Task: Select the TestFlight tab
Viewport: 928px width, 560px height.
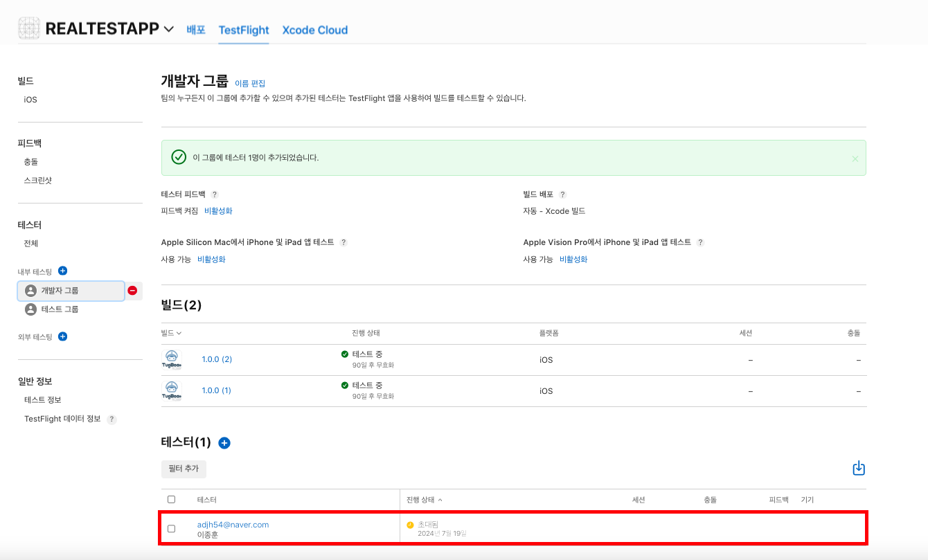Action: click(x=244, y=30)
